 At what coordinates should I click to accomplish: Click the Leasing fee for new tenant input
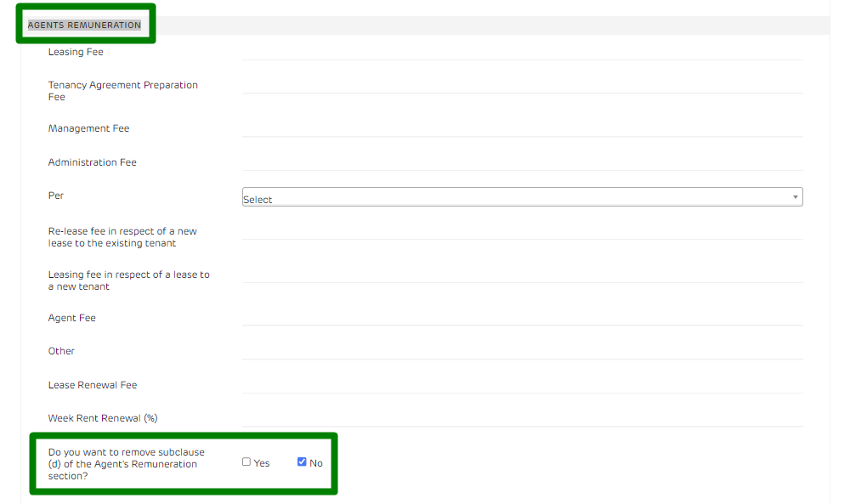(523, 275)
